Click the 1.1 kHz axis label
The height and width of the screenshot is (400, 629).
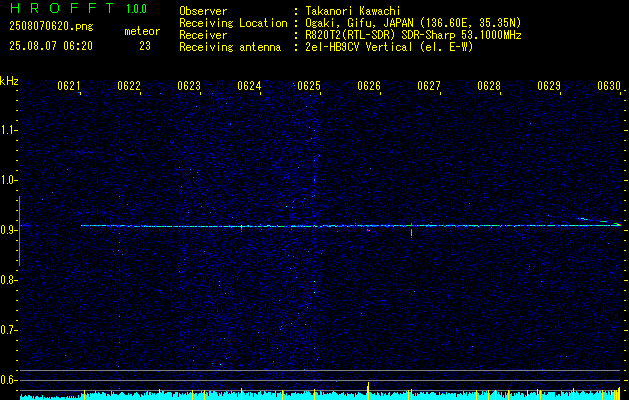pos(8,130)
